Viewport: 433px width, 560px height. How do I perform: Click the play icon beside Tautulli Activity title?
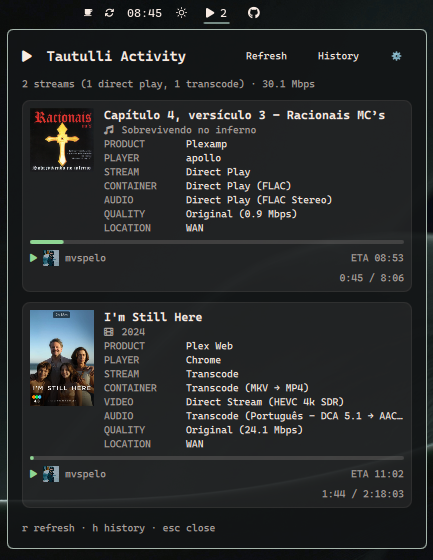[x=27, y=56]
